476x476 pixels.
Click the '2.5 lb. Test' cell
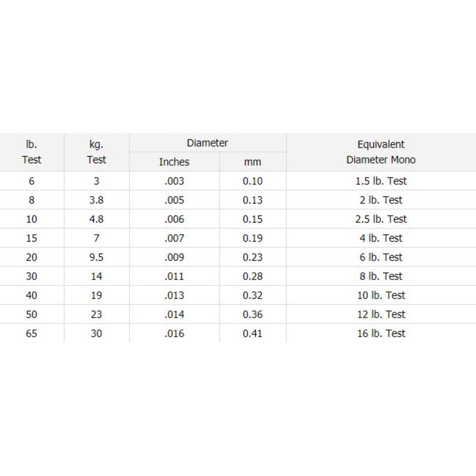(x=381, y=219)
